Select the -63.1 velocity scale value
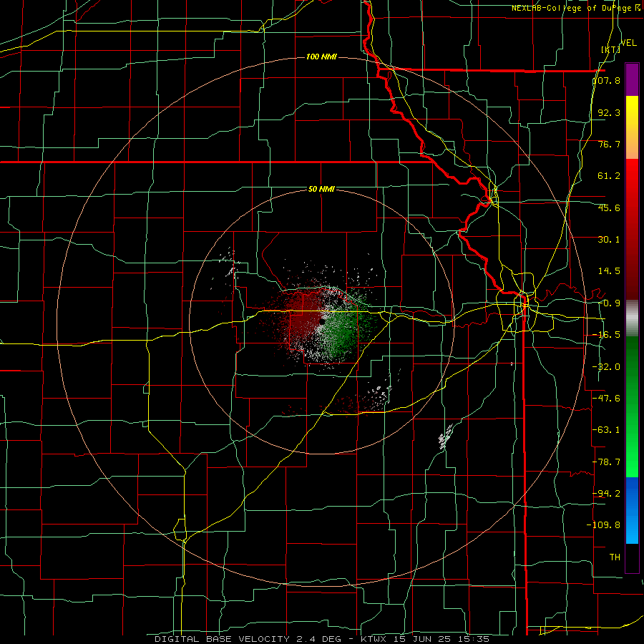The width and height of the screenshot is (644, 644). point(607,430)
